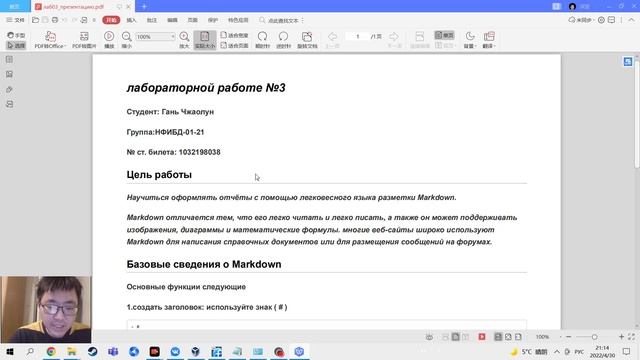Screen dimensions: 640x360
Task: Click the zoom slider handle
Action: (594, 337)
